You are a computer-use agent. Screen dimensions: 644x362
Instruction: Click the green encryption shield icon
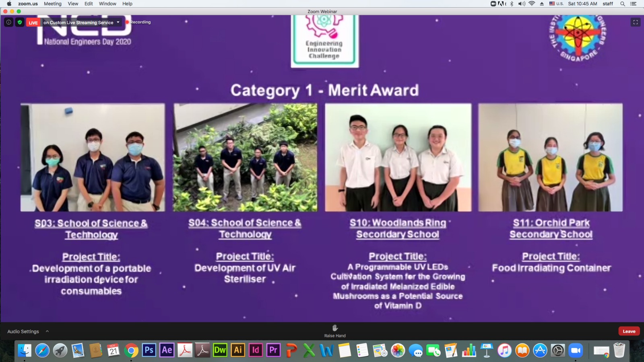pos(20,22)
